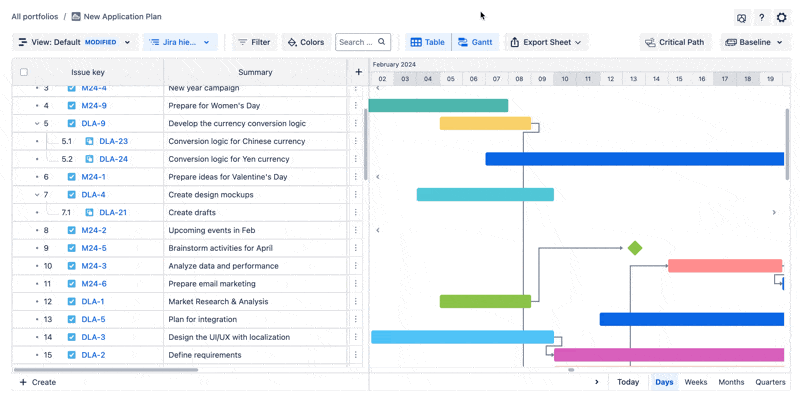The height and width of the screenshot is (402, 800).
Task: Click the plus icon to add a column
Action: [358, 72]
